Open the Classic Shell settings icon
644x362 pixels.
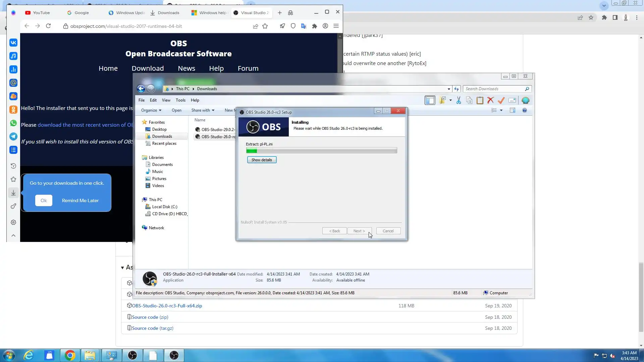tap(525, 100)
